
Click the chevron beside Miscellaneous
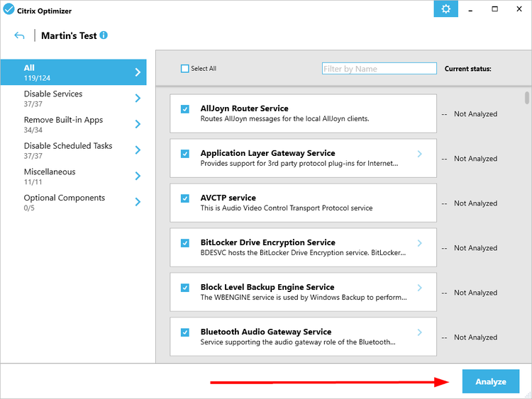[x=138, y=176]
